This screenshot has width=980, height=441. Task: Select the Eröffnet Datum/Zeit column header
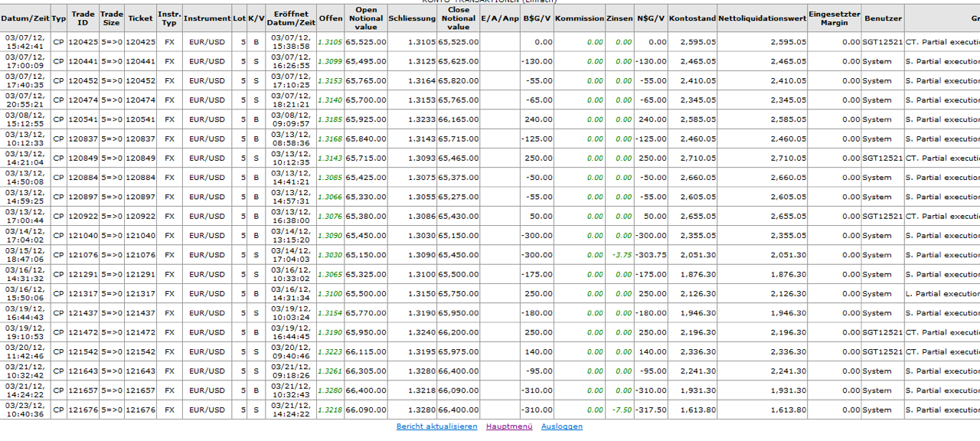[x=291, y=18]
